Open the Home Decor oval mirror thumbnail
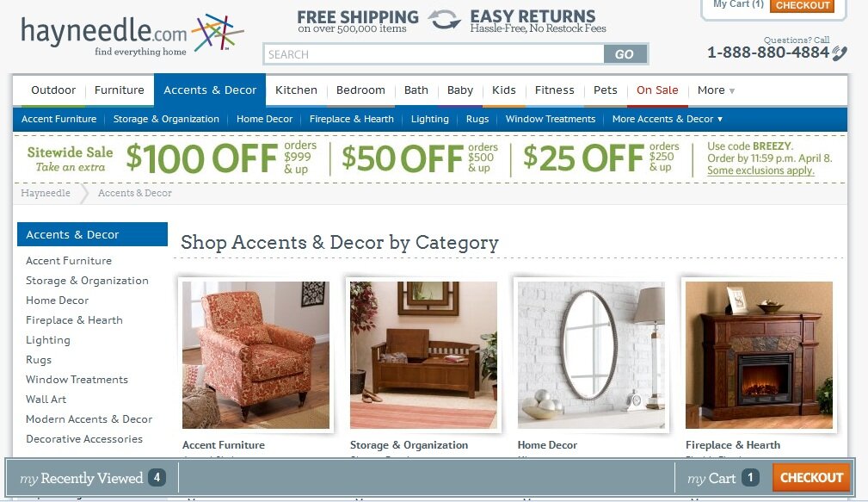868x502 pixels. tap(591, 355)
